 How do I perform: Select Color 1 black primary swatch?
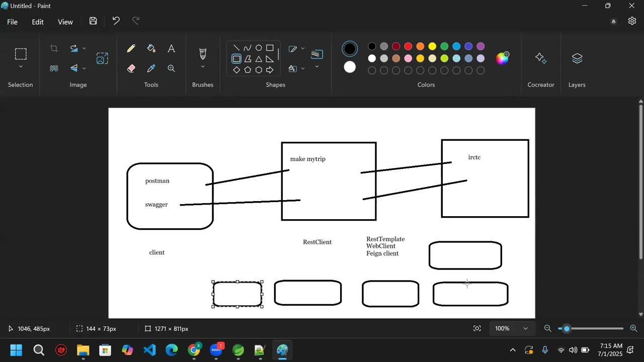click(350, 49)
